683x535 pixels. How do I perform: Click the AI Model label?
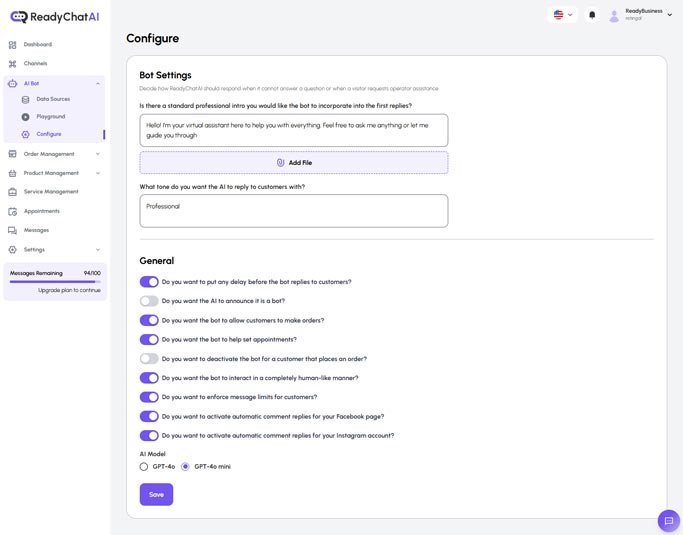point(152,454)
